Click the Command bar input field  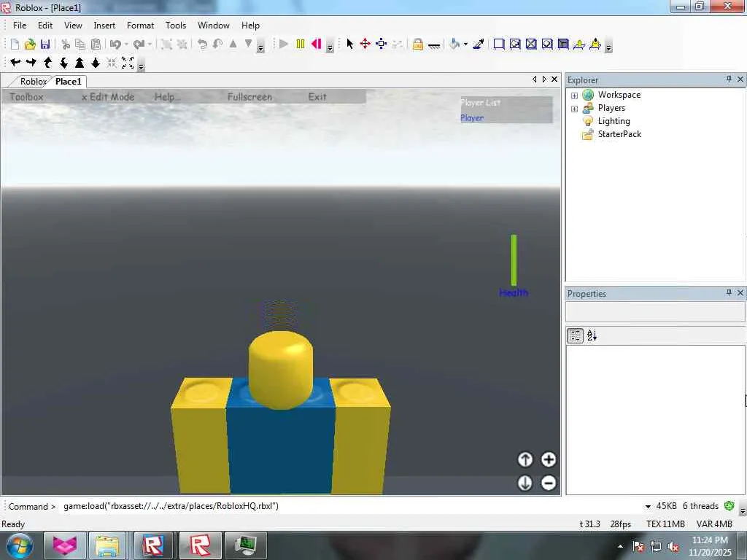tap(350, 506)
